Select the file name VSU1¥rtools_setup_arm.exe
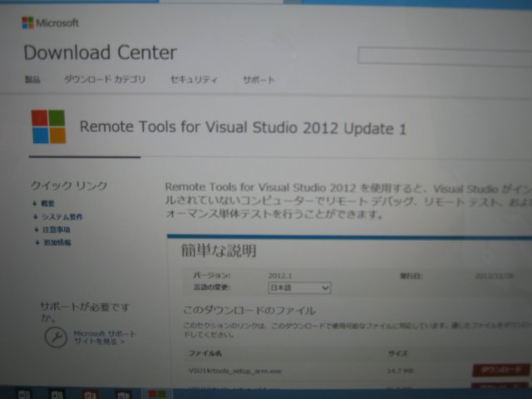 click(234, 371)
